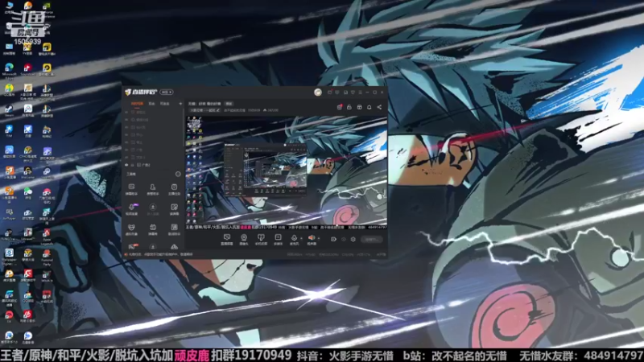Open the user avatar in the streaming app title bar
Image resolution: width=644 pixels, height=362 pixels.
(x=318, y=93)
